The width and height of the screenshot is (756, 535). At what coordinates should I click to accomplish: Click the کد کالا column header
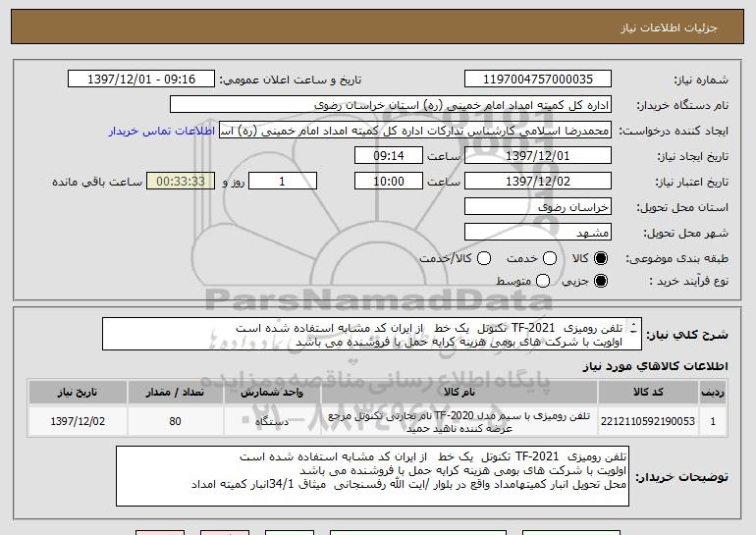point(648,392)
